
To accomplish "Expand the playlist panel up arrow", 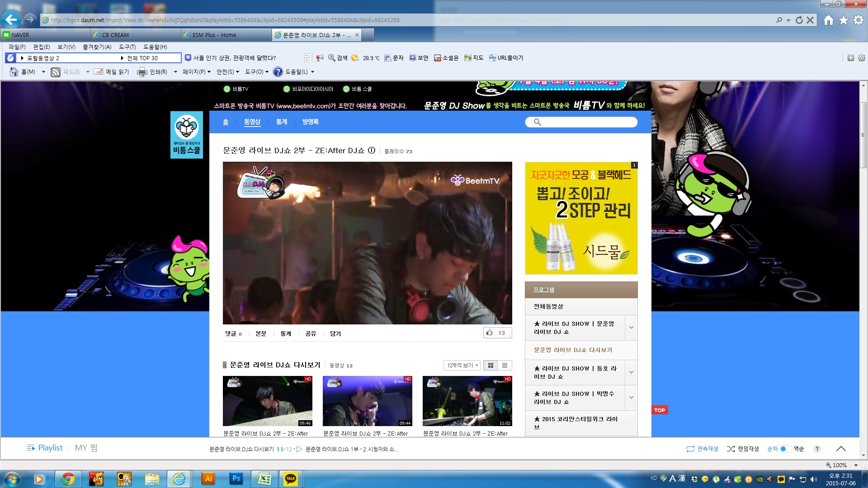I will [x=841, y=449].
